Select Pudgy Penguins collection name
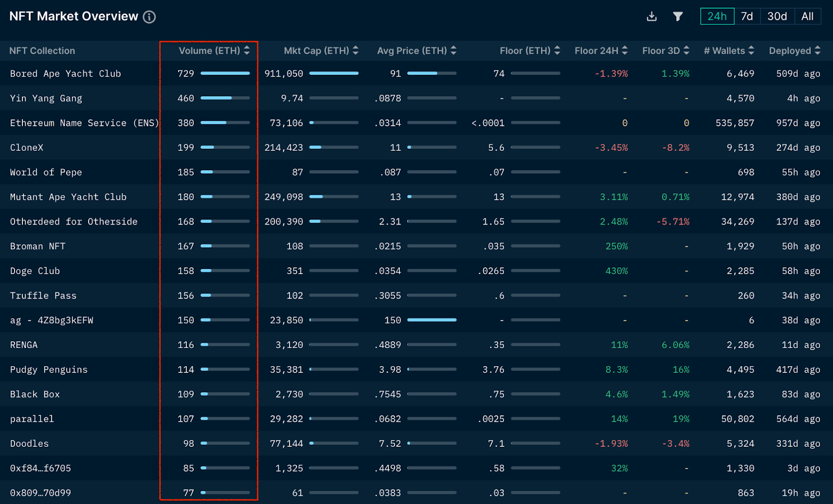Image resolution: width=833 pixels, height=504 pixels. [49, 370]
